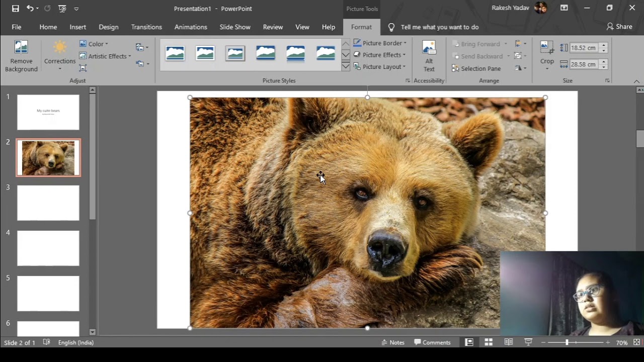Start Slide Show from status bar

[x=528, y=342]
